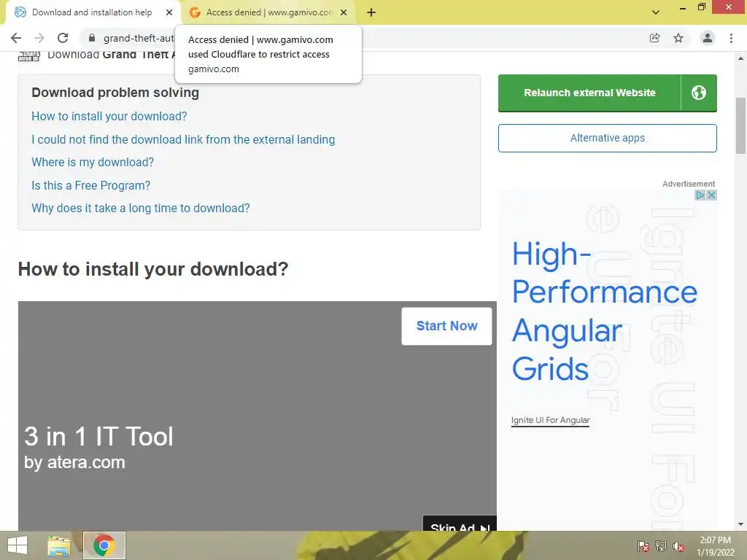This screenshot has width=747, height=560.
Task: Go back to the previous page
Action: [x=16, y=38]
